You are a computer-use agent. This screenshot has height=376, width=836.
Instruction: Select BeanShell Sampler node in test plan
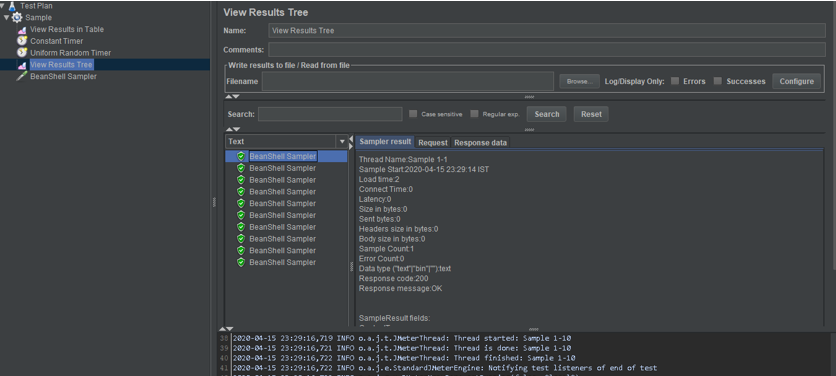coord(63,76)
